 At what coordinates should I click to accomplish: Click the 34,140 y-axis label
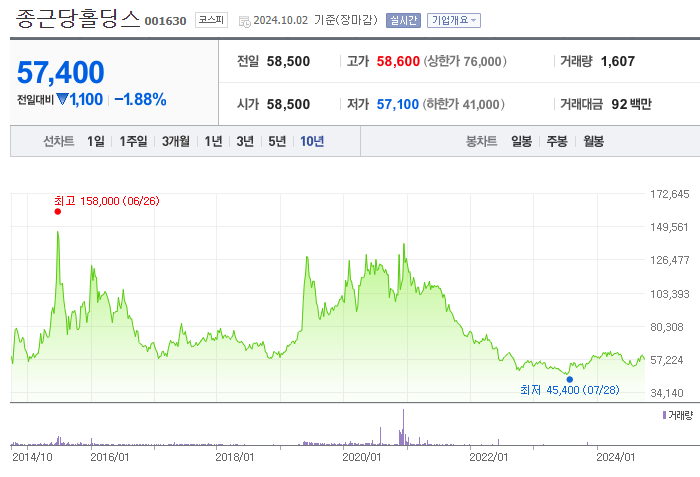click(x=667, y=393)
